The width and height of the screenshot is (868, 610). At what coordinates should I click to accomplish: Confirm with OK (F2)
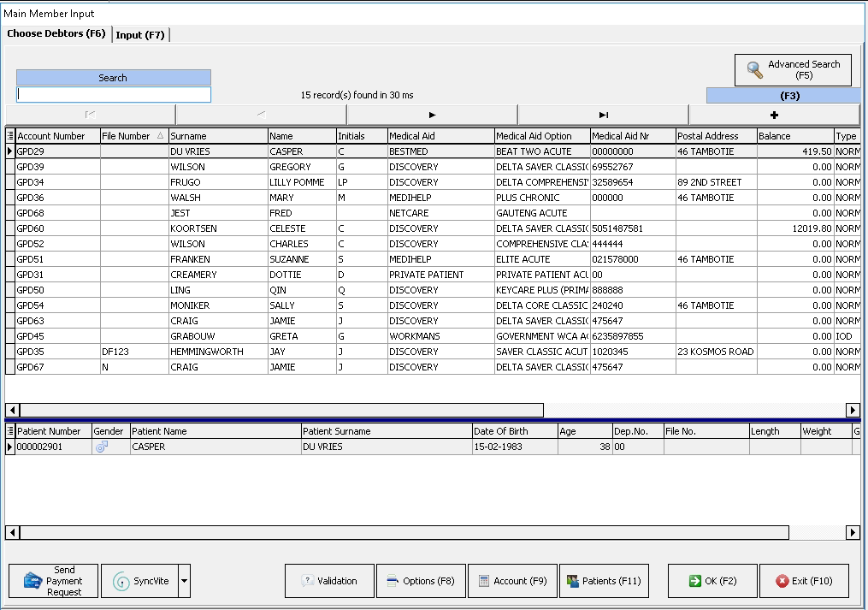click(x=712, y=581)
